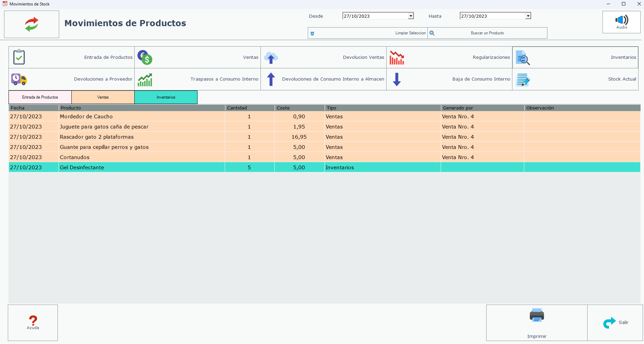644x344 pixels.
Task: Expand the Hasta date dropdown
Action: point(528,16)
